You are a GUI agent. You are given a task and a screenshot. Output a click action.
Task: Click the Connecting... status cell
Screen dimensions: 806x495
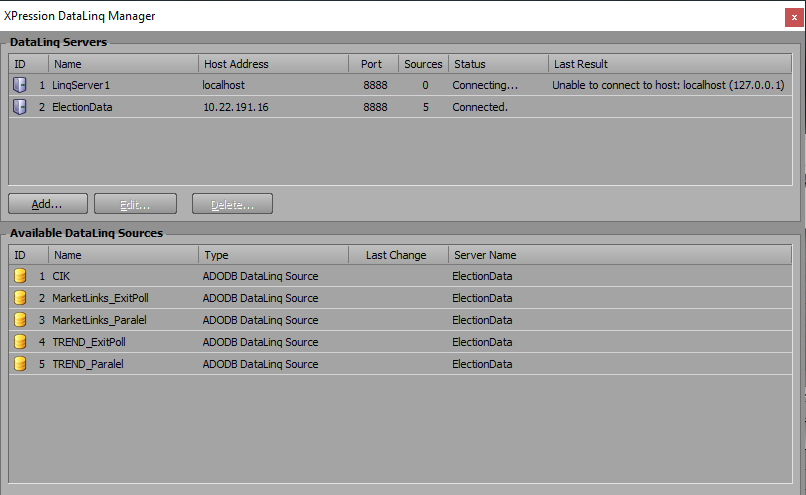[x=485, y=85]
